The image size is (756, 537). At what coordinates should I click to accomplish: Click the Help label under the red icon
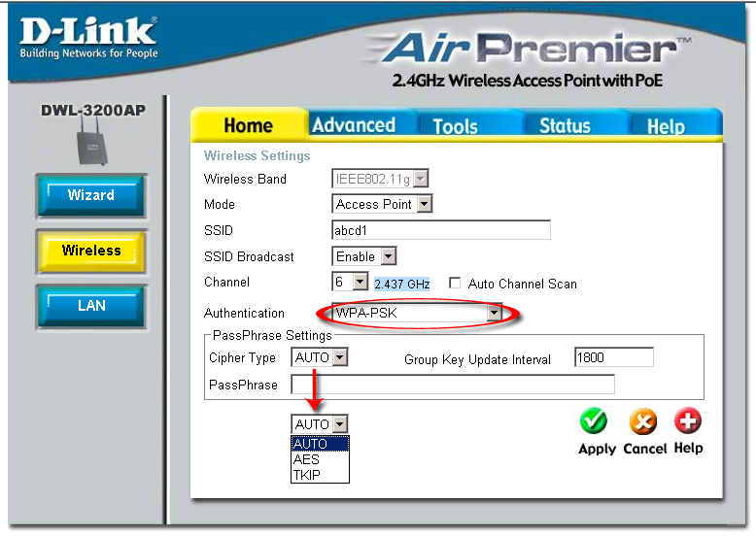689,448
